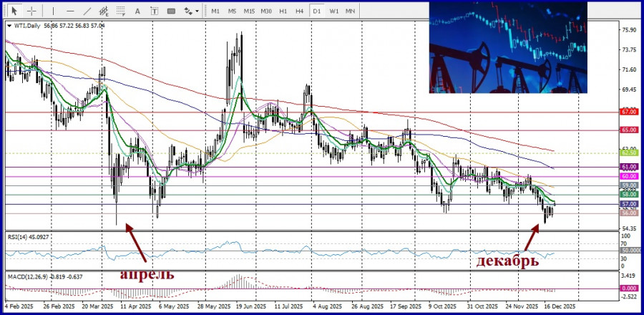Activate the crosshair tool
The width and height of the screenshot is (644, 315).
tap(31, 11)
